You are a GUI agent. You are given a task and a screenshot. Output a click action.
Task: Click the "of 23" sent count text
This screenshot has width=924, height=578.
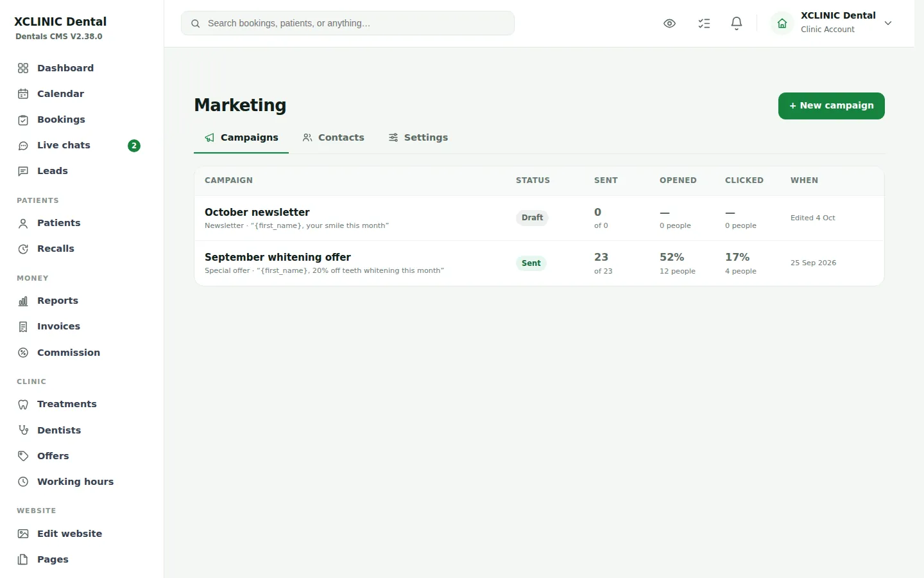pyautogui.click(x=603, y=272)
